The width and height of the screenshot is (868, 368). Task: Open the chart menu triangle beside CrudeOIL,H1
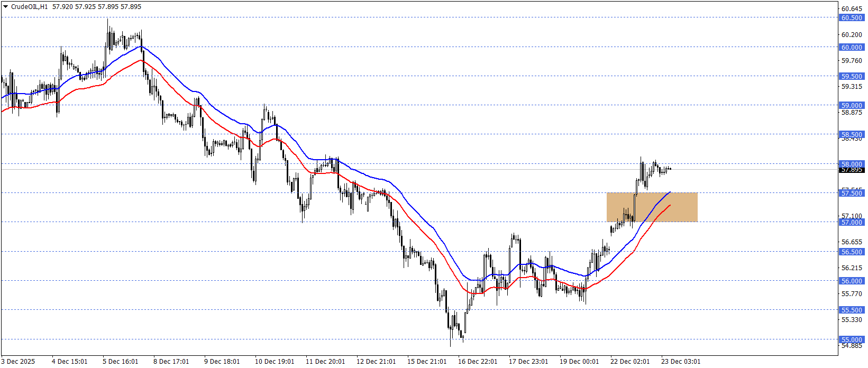tap(6, 7)
